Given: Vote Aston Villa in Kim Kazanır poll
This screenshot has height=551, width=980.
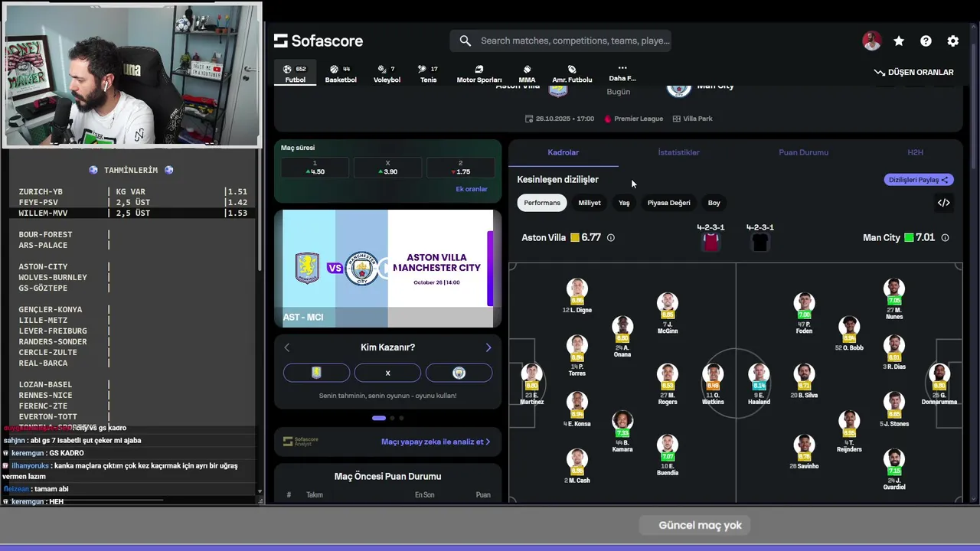Looking at the screenshot, I should pyautogui.click(x=316, y=373).
